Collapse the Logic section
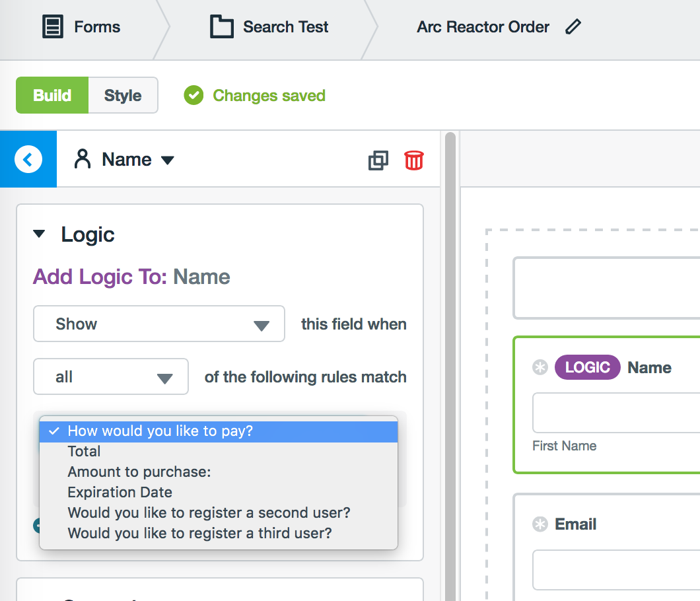 [40, 234]
